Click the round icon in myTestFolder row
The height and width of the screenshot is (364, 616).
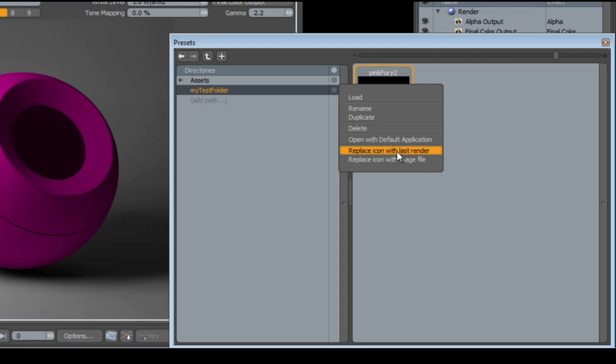pos(334,90)
